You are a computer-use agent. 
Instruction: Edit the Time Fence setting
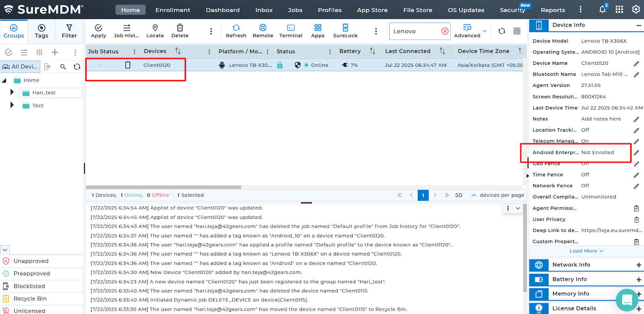tap(636, 175)
